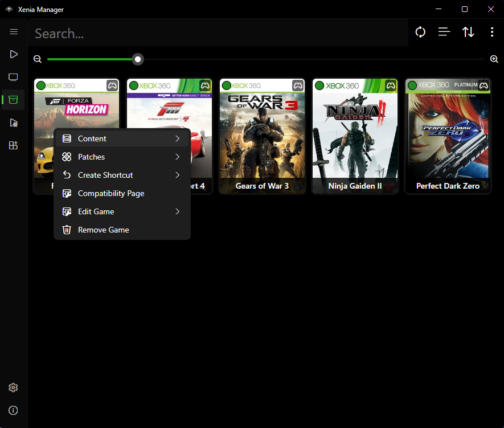This screenshot has width=504, height=428.
Task: Expand the Edit Game submenu chevron
Action: pyautogui.click(x=178, y=211)
